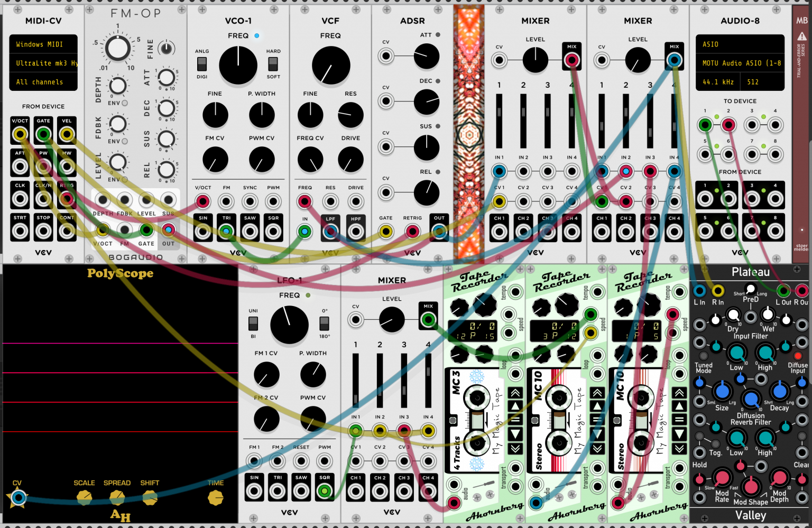The width and height of the screenshot is (812, 528).
Task: Toggle the UNI/BI switch on LFO-1
Action: click(253, 323)
